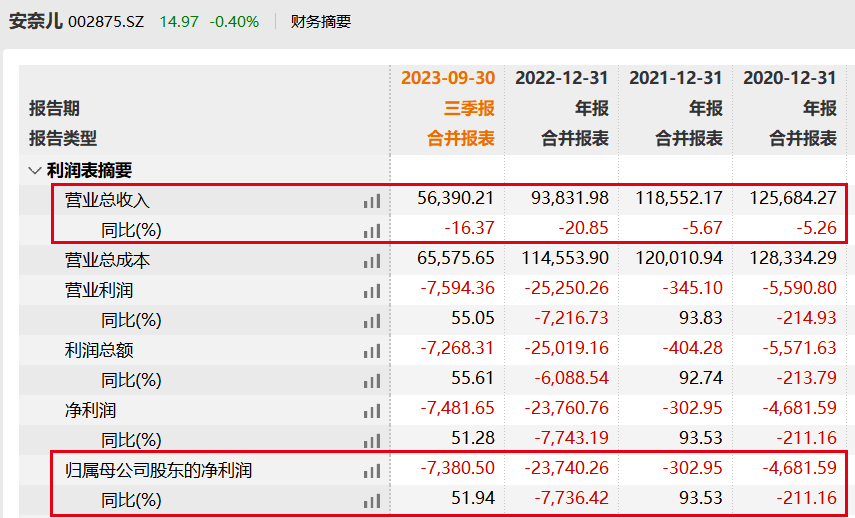The width and height of the screenshot is (855, 518).
Task: Select the 营业利润 row label
Action: pyautogui.click(x=99, y=290)
